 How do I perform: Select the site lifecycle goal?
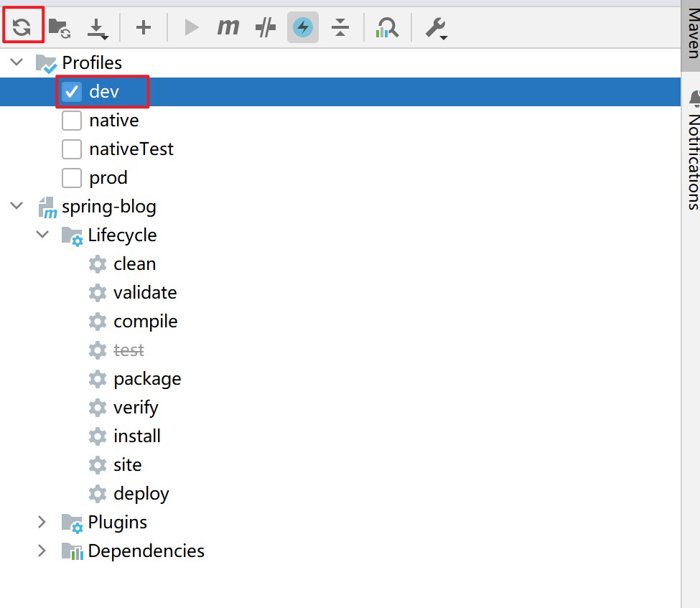pyautogui.click(x=127, y=465)
